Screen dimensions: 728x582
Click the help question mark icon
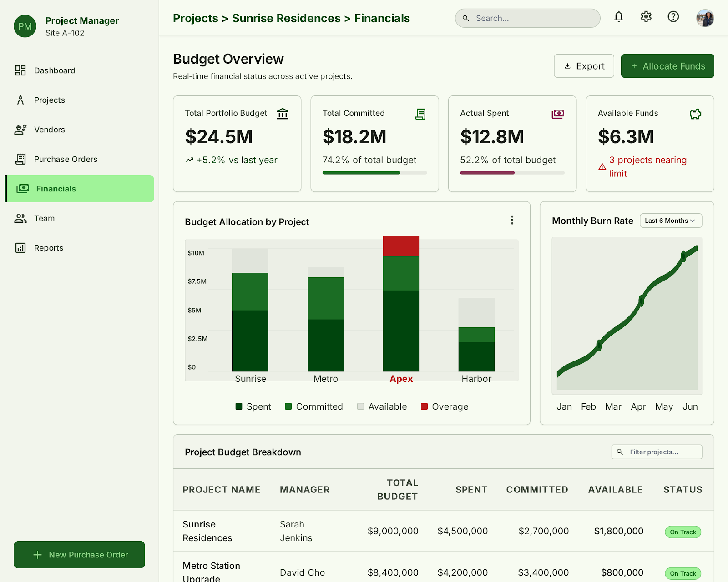[673, 17]
